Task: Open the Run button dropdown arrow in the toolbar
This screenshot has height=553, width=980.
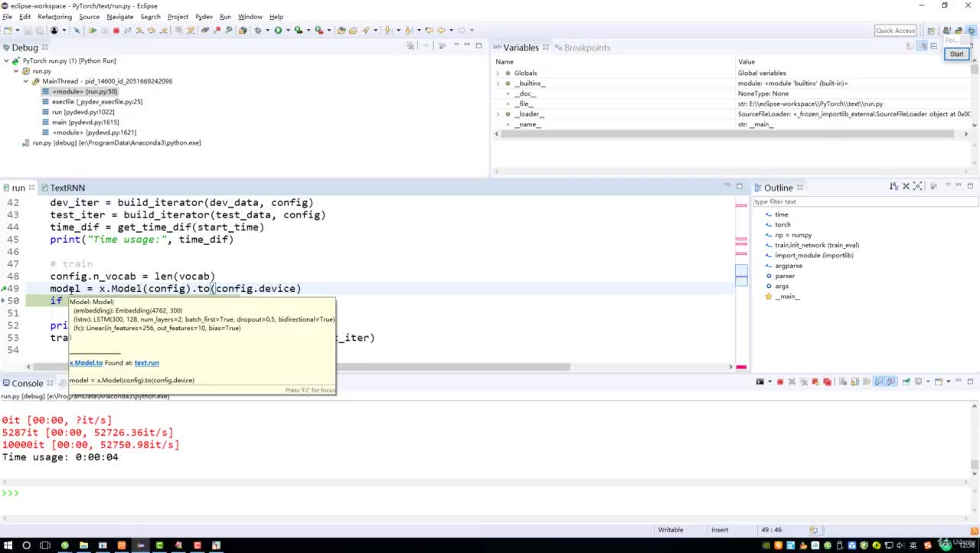Action: tap(288, 30)
